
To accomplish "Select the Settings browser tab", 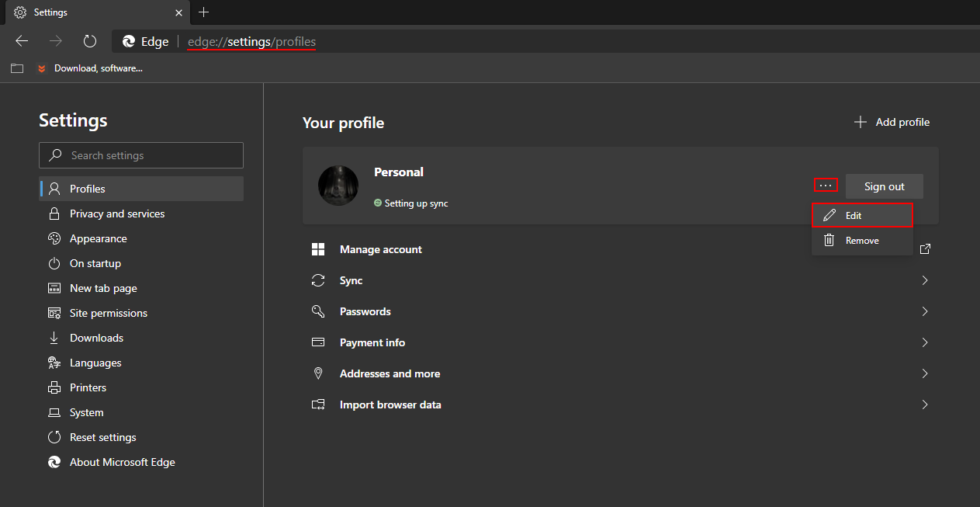I will coord(97,12).
